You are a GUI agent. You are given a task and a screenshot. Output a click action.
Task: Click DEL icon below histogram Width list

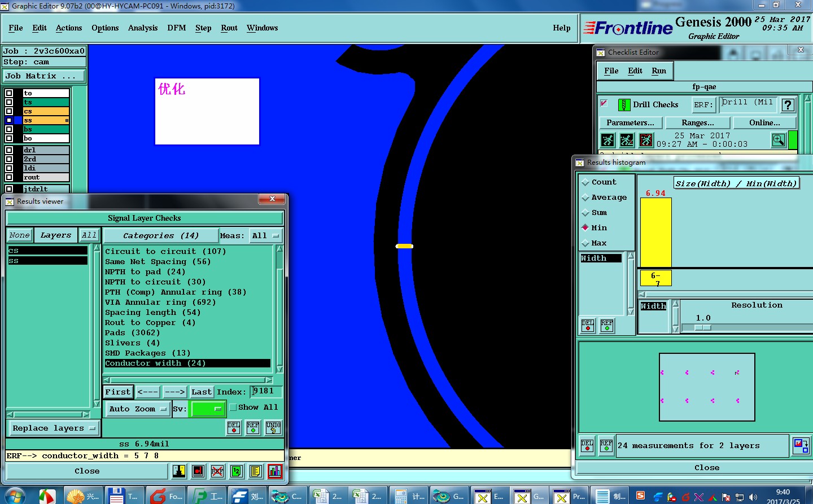[x=588, y=326]
